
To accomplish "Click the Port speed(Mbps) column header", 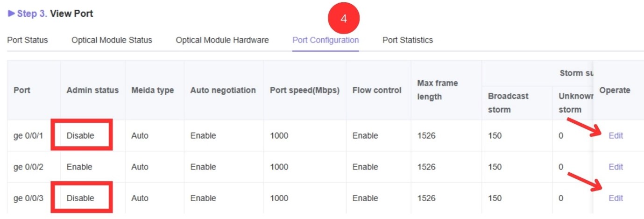I will point(304,90).
